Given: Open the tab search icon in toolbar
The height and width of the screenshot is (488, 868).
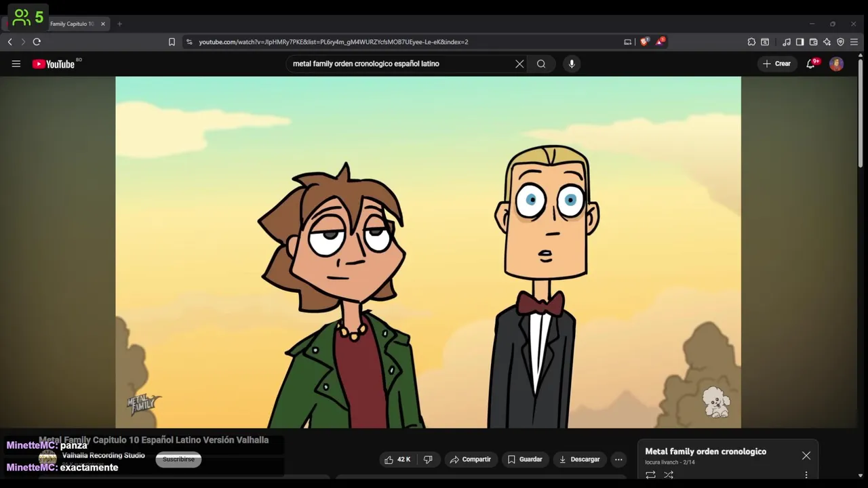Looking at the screenshot, I should pyautogui.click(x=765, y=42).
